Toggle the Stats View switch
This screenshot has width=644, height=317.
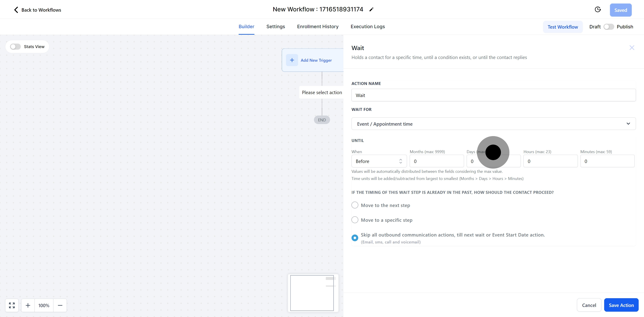(15, 47)
